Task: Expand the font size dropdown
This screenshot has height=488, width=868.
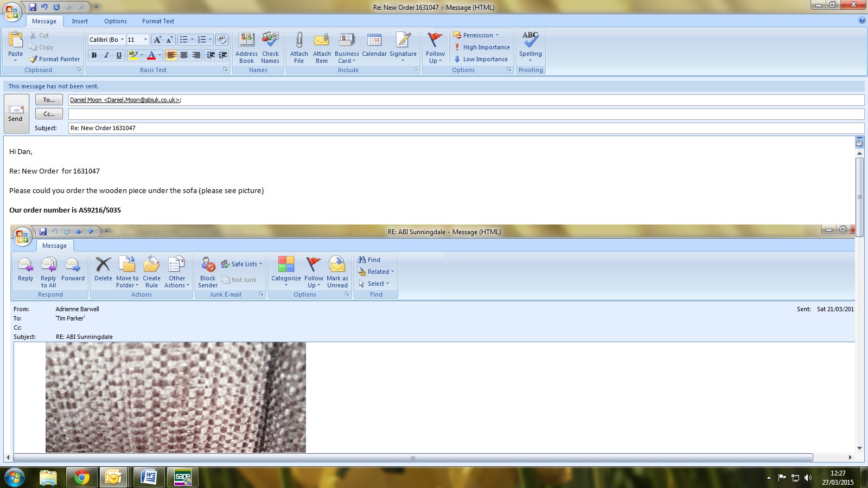Action: click(x=145, y=40)
